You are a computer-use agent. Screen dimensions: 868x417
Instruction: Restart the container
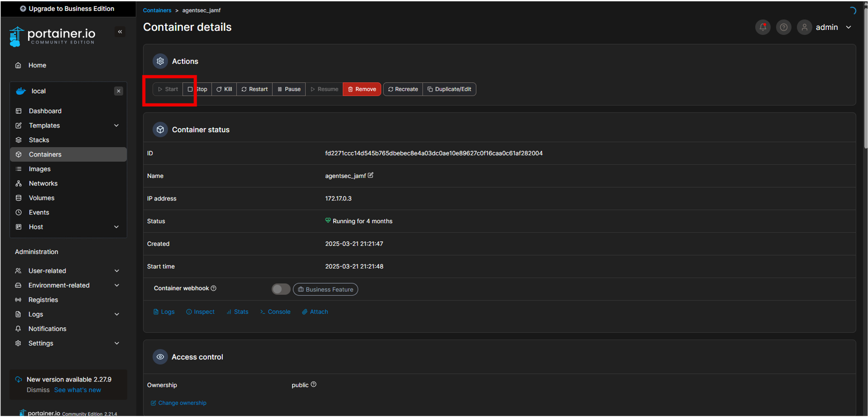coord(255,89)
